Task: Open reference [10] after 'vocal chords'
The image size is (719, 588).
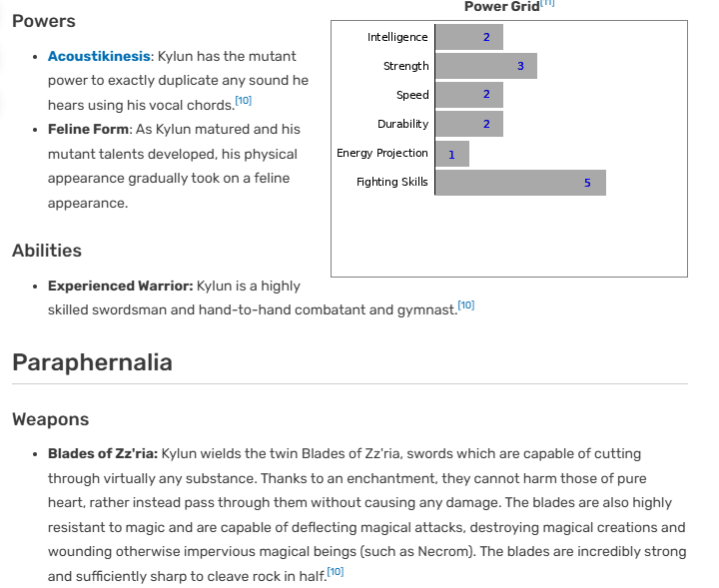Action: (244, 101)
